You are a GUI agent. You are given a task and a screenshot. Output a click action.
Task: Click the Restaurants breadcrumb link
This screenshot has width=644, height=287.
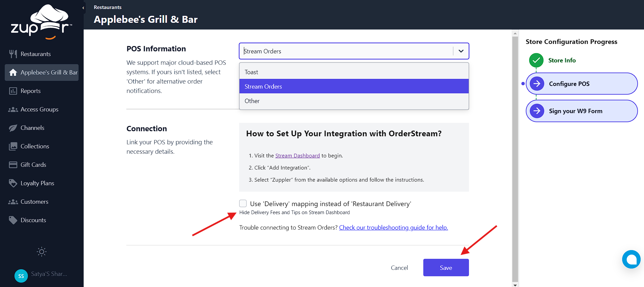pos(108,7)
